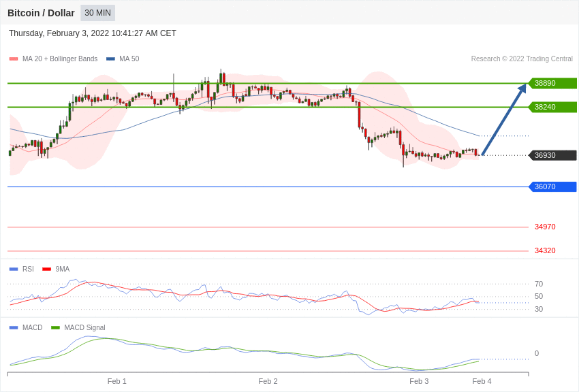Select the Bitcoin / Dollar chart title
579x392 pixels.
[x=41, y=13]
